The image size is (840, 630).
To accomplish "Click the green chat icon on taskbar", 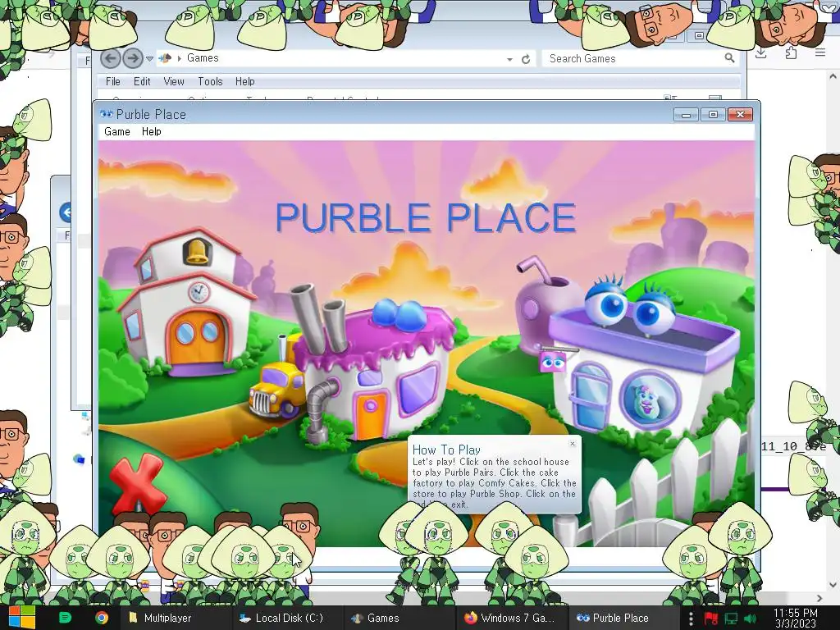I will 65,618.
